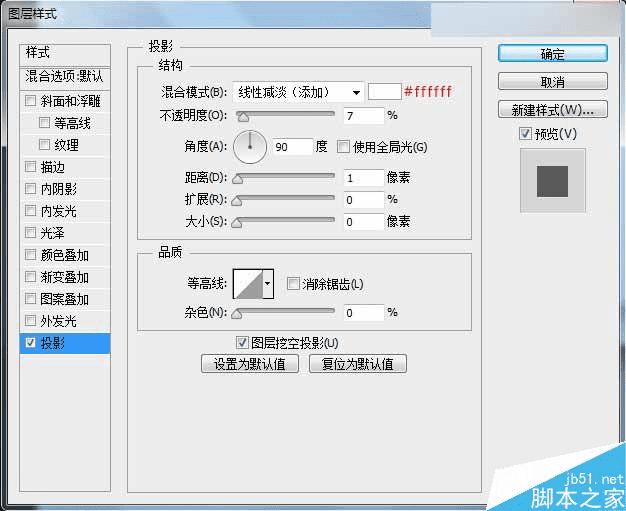
Task: Select 混合选项:默认 entry
Action: pyautogui.click(x=65, y=78)
